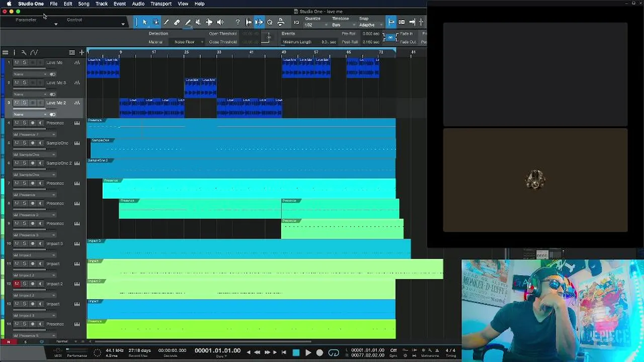Open SampleOne instrument dropdown on track 5
The image size is (644, 362).
pyautogui.click(x=34, y=154)
